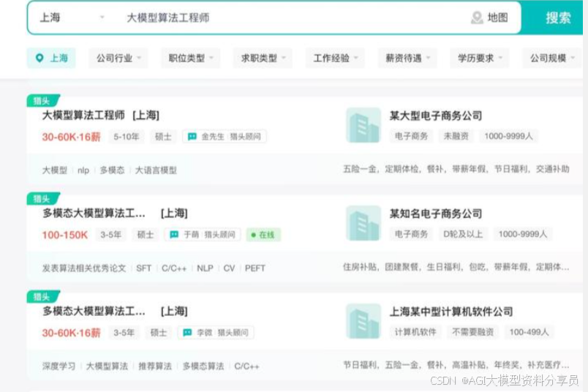This screenshot has width=588, height=392.
Task: Click benefits text starting with 五险一金, 定期体检
Action: 456,169
